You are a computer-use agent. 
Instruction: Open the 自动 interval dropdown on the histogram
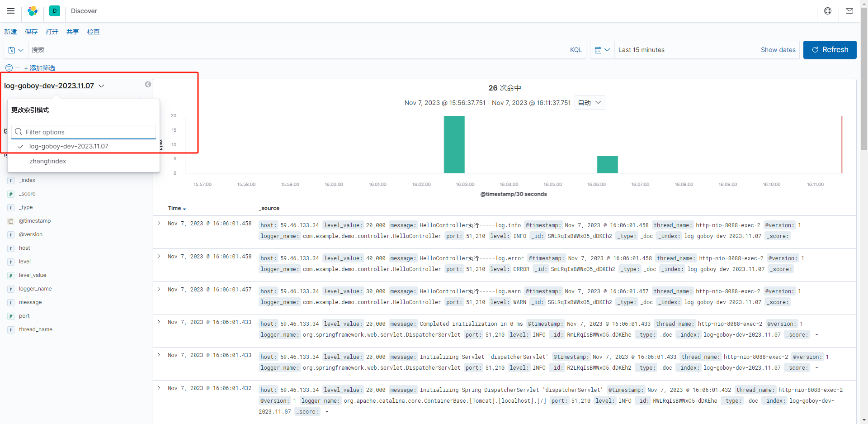[x=590, y=103]
